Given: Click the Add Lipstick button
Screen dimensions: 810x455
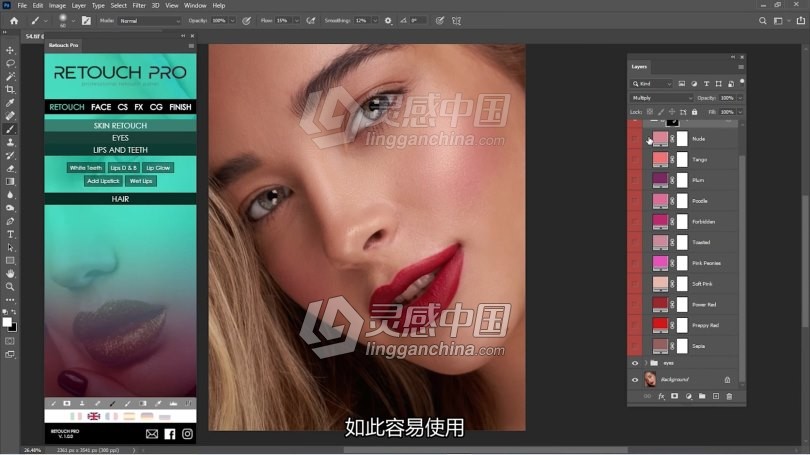Looking at the screenshot, I should (103, 181).
